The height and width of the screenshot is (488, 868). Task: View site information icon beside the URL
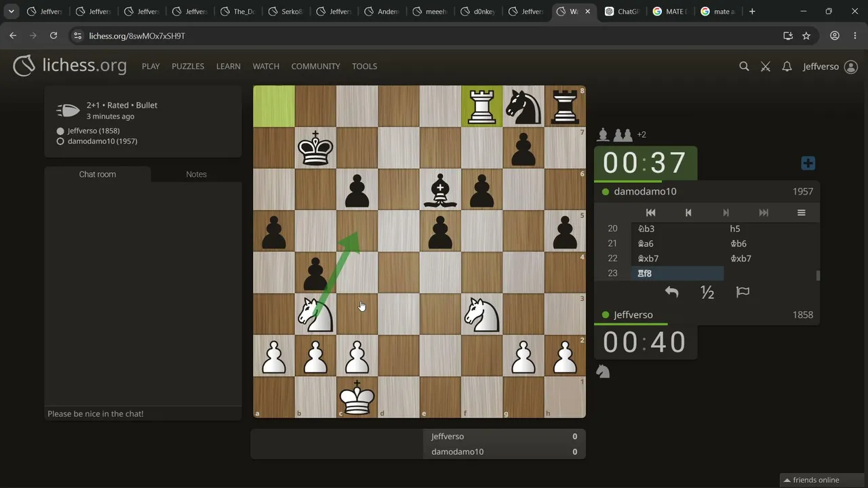[x=77, y=36]
